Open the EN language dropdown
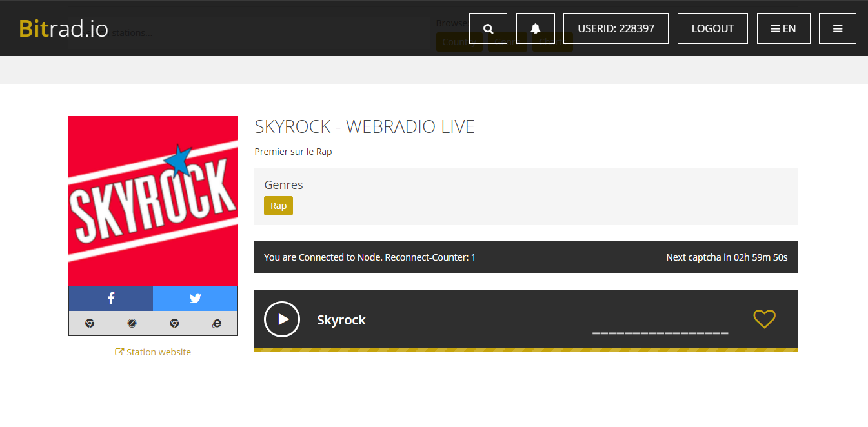The width and height of the screenshot is (868, 427). click(783, 28)
